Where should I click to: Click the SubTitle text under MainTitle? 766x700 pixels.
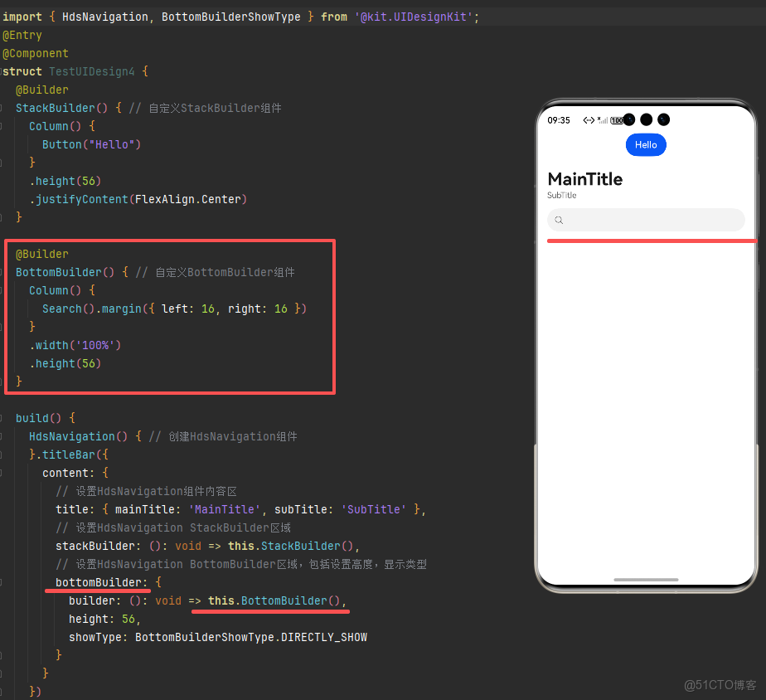pyautogui.click(x=562, y=195)
